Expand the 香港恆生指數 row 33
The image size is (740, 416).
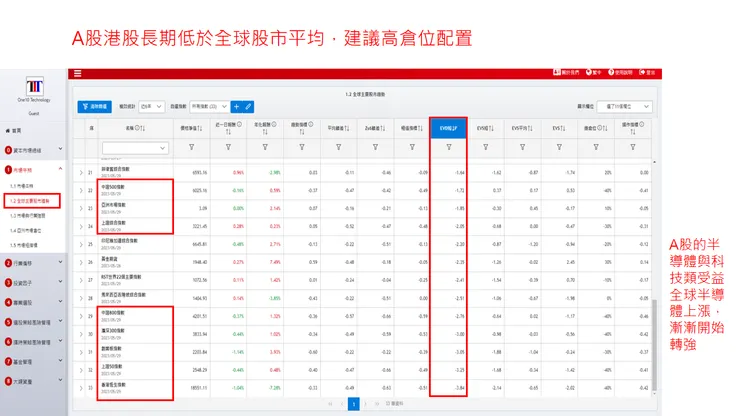[81, 388]
